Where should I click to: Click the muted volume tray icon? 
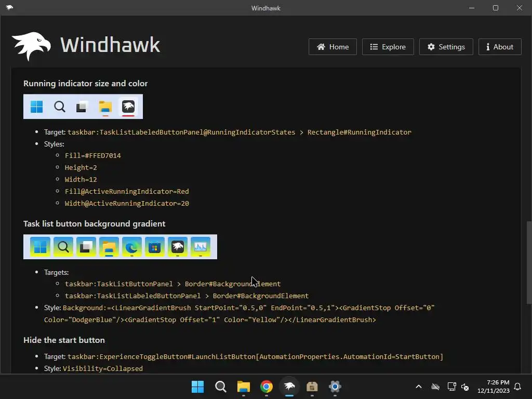[x=465, y=387]
